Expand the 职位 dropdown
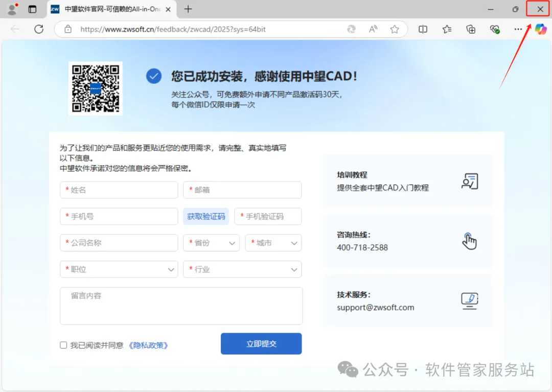Viewport: 552px width, 392px height. 119,269
